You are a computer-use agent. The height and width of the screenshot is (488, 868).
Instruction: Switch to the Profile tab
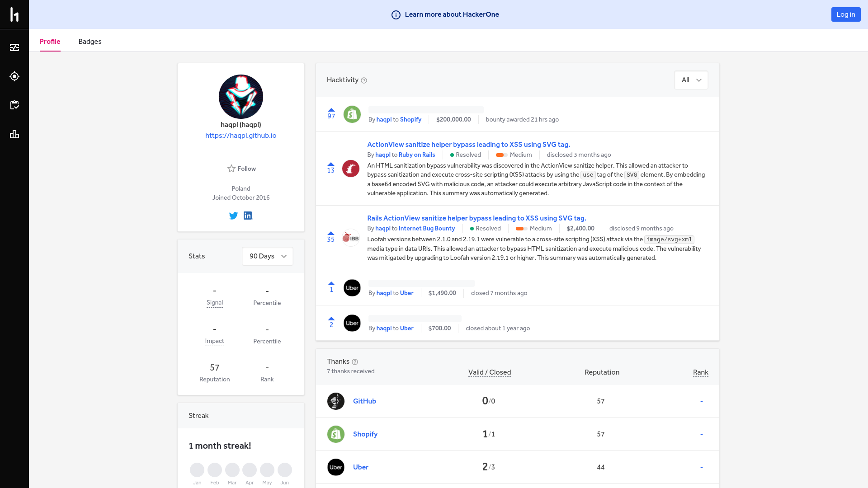[50, 42]
